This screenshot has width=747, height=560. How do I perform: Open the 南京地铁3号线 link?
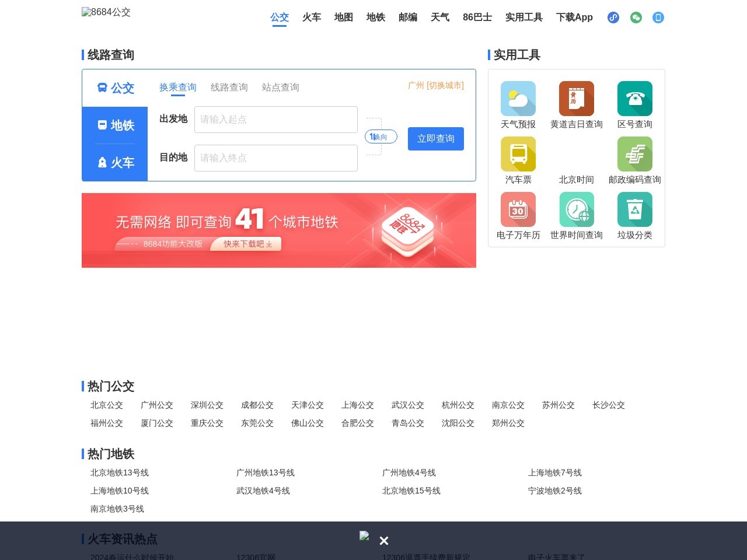pyautogui.click(x=117, y=509)
